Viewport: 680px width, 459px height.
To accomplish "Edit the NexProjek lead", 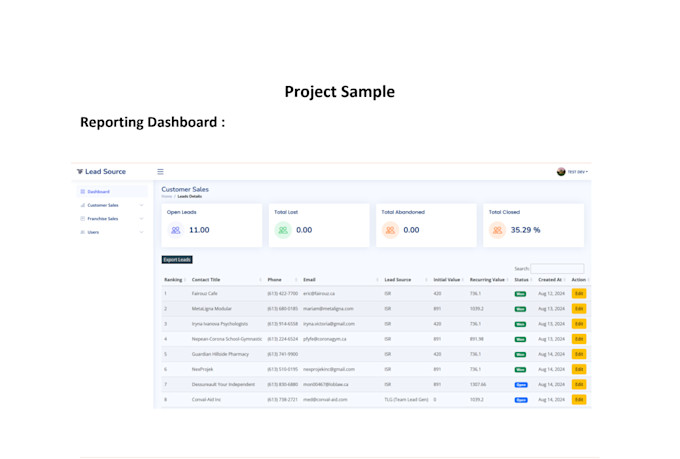I will [x=579, y=369].
